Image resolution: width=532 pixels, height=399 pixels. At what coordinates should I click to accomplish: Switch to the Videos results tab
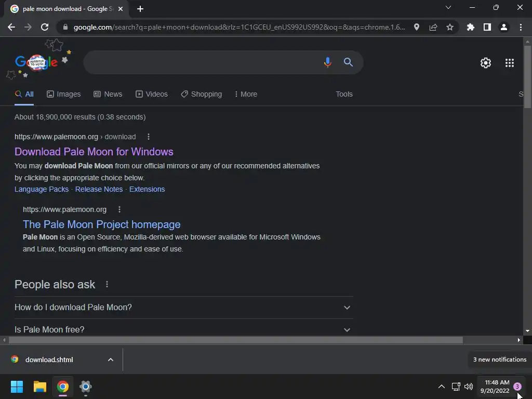pos(152,95)
